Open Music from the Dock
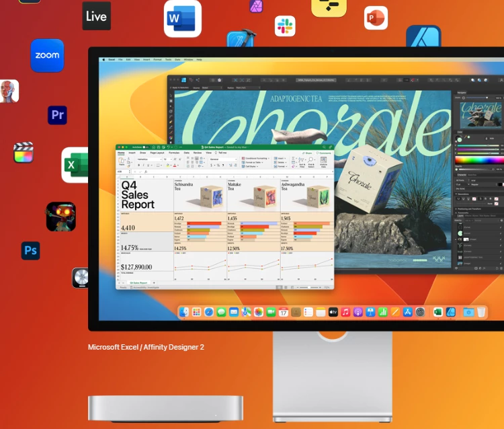Screen dimensions: 504x429 [x=345, y=312]
